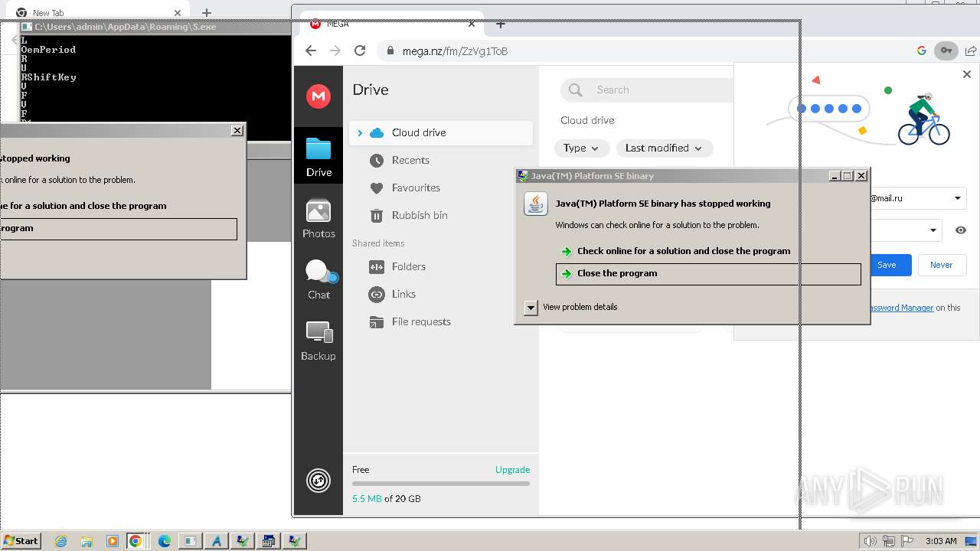Click the storage usage progress bar

[x=441, y=484]
